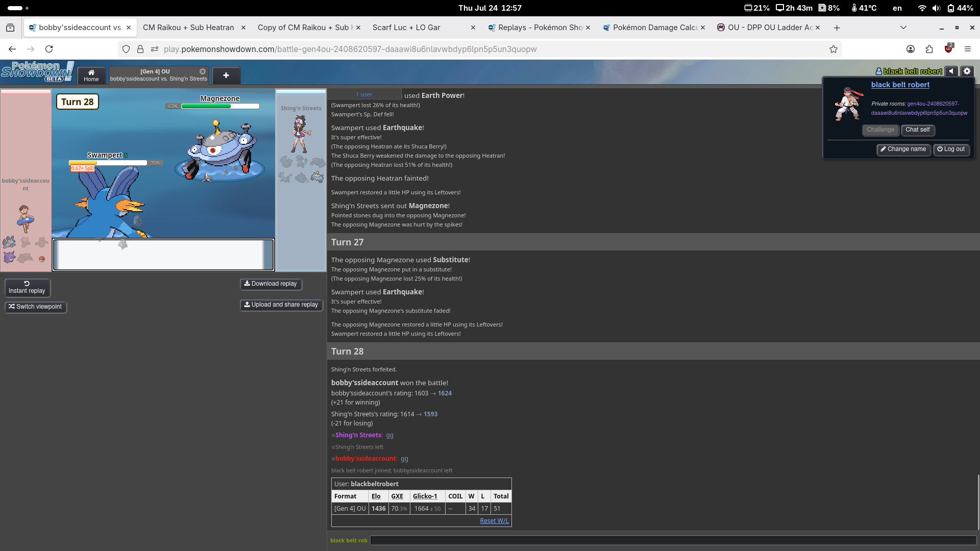Open the browser hamburger menu

point(967,49)
